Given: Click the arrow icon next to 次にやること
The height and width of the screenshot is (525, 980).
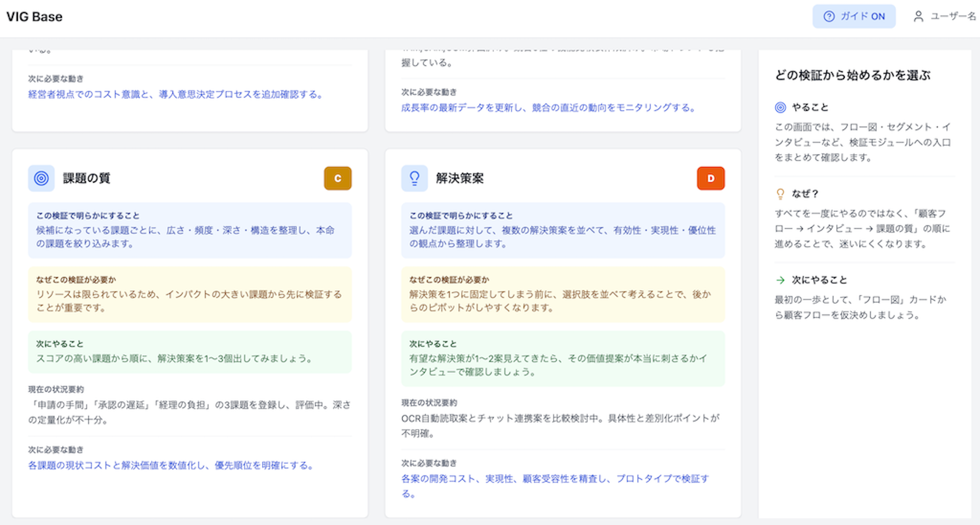Looking at the screenshot, I should 780,280.
